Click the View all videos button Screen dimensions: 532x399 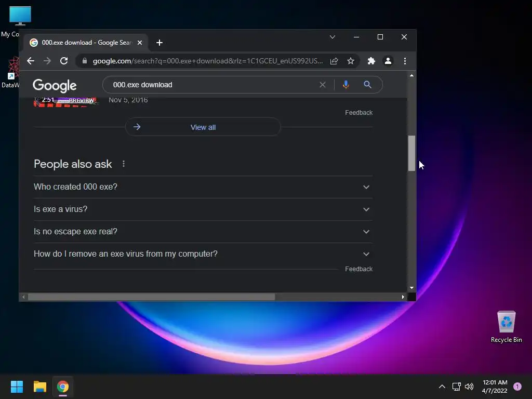pos(203,127)
